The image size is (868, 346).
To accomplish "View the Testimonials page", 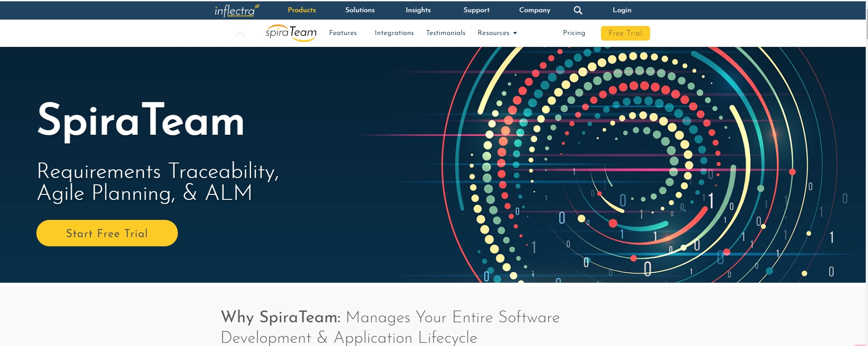I will coord(446,33).
